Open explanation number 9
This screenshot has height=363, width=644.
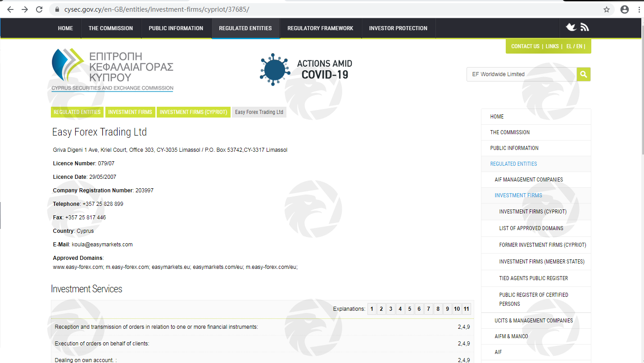coord(447,309)
